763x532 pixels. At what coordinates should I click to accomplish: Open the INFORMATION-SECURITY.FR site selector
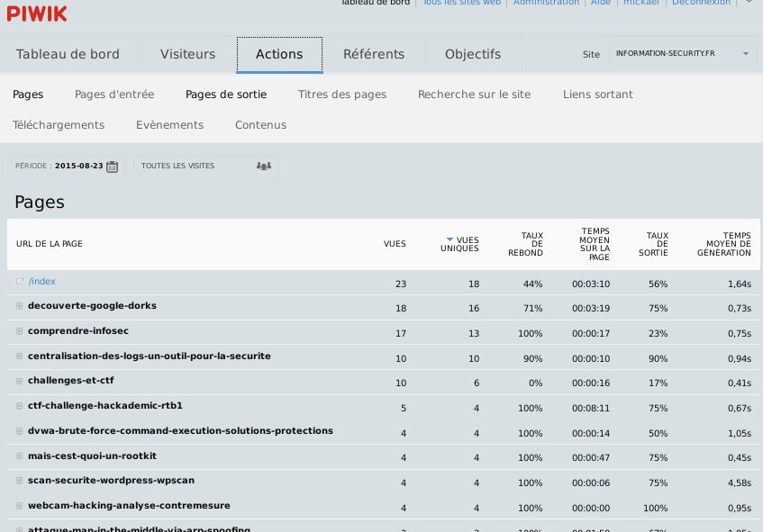tap(682, 54)
